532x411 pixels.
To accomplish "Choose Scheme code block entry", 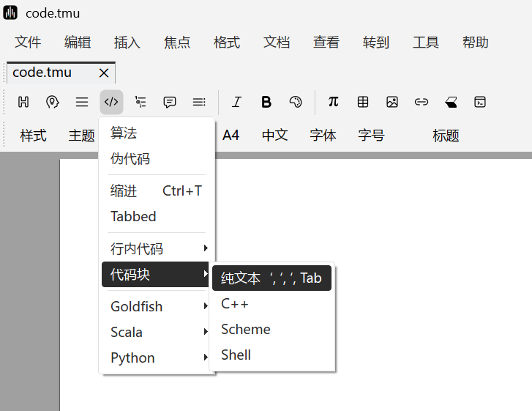I will coord(246,330).
